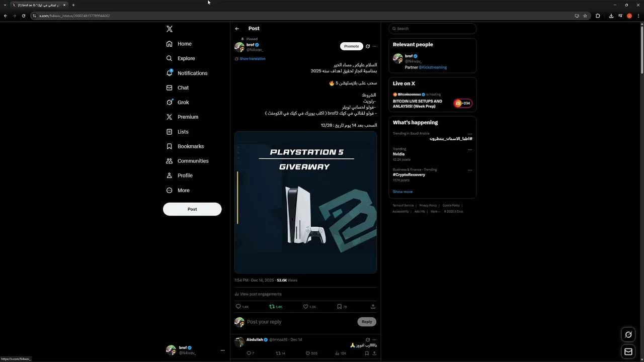Click the floating Grok button
This screenshot has height=362, width=644.
(x=628, y=335)
